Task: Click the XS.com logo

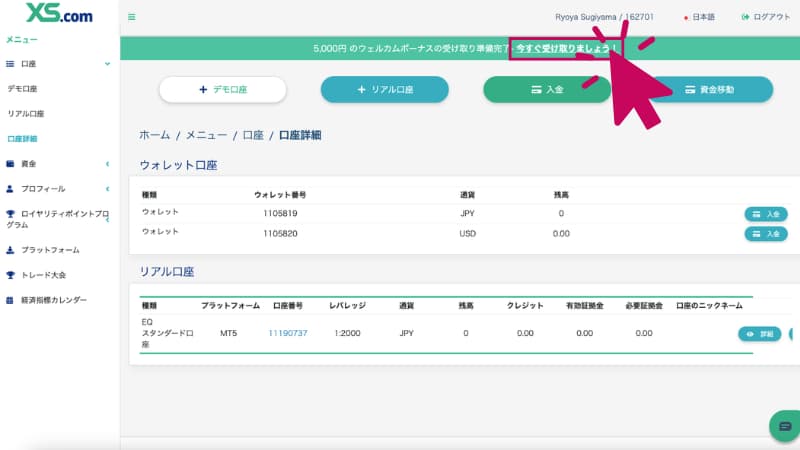Action: 59,13
